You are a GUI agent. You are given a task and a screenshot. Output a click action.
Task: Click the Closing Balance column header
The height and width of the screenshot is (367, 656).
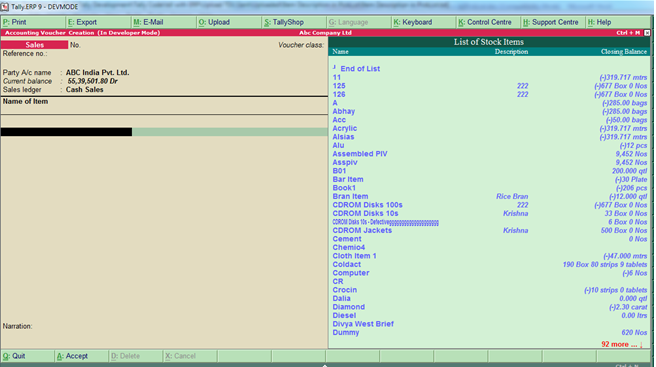[x=624, y=52]
